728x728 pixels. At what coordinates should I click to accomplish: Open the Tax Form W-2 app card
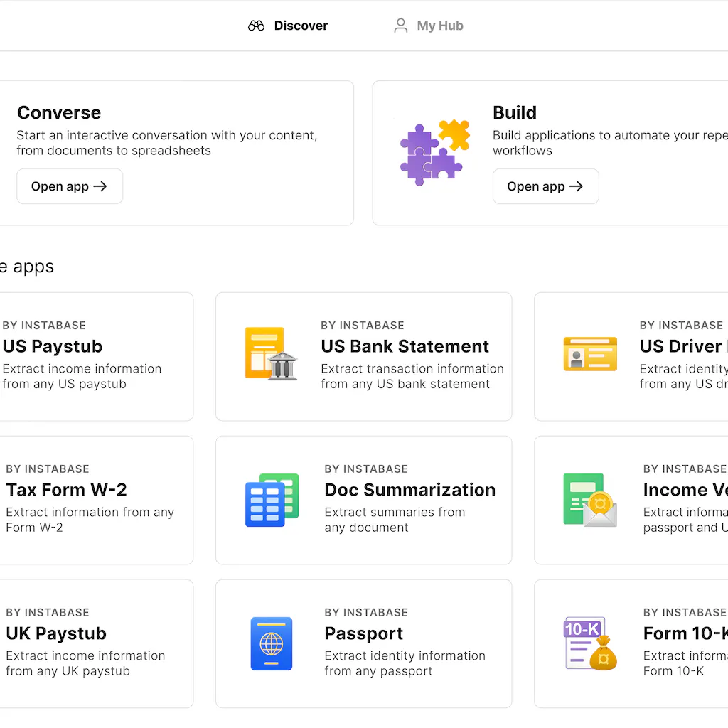tap(97, 500)
